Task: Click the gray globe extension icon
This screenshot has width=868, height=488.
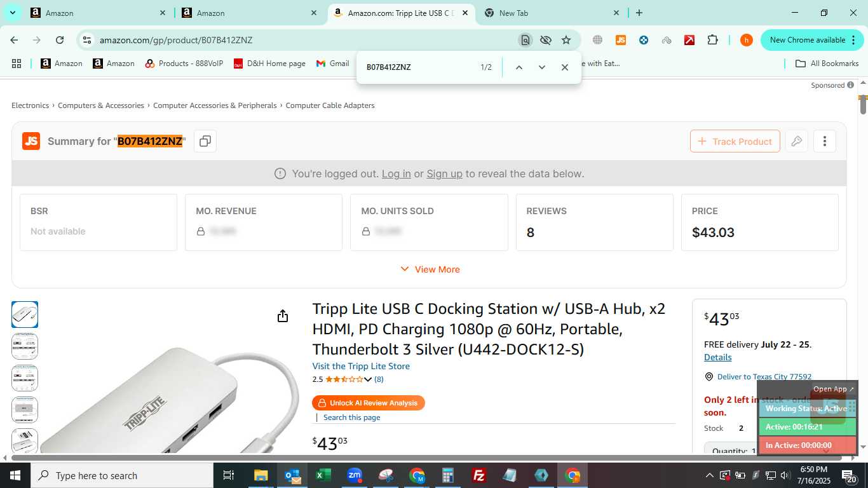Action: (x=597, y=40)
